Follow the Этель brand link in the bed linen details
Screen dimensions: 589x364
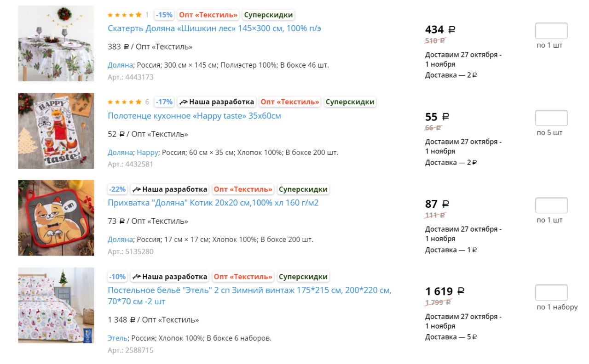pos(117,338)
